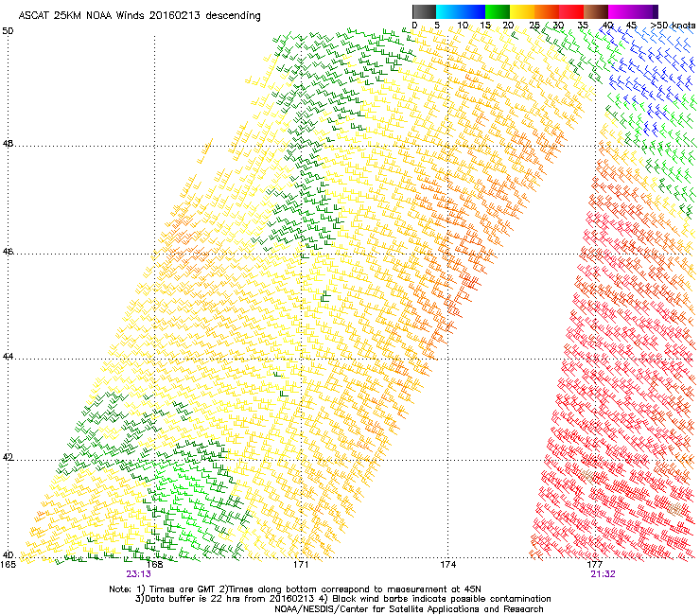700x615 pixels.
Task: Click the latitude "50" axis label
Action: (8, 31)
